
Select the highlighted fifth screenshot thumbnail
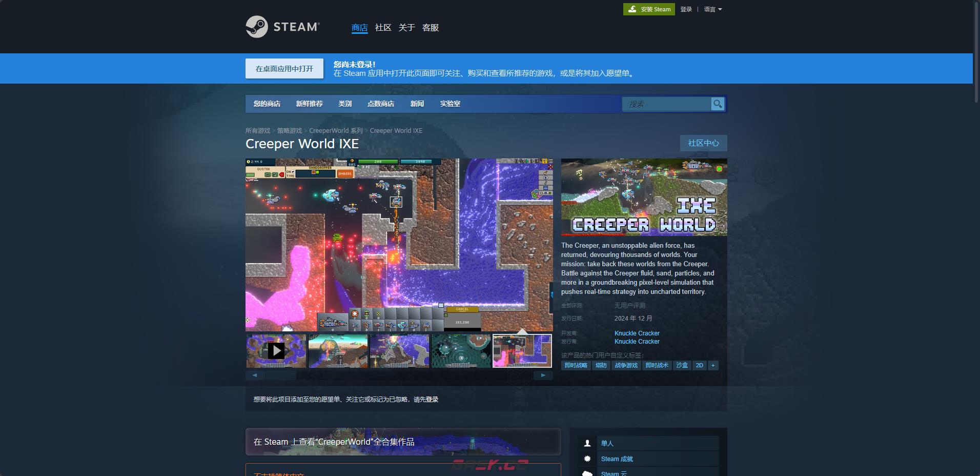tap(522, 351)
